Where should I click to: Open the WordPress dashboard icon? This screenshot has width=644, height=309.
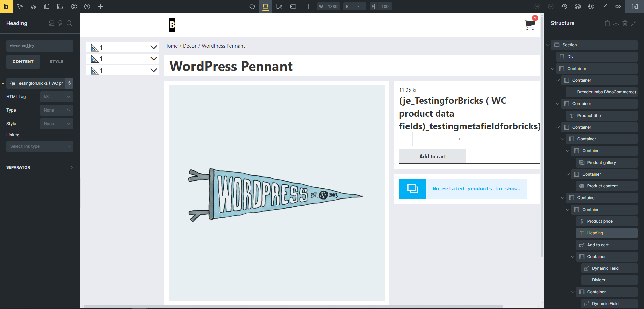[591, 6]
